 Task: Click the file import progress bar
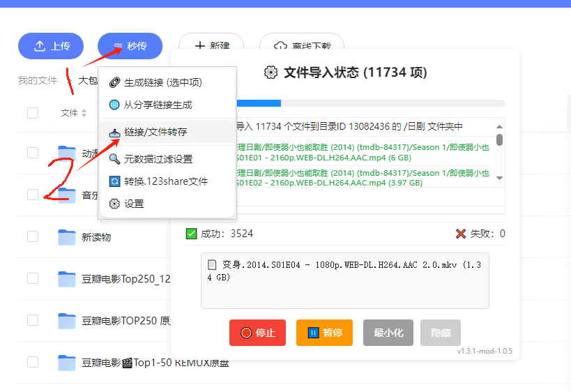coord(370,103)
